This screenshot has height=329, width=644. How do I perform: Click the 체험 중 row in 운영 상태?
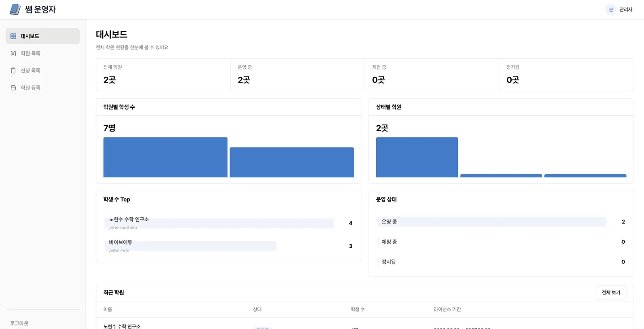click(501, 241)
